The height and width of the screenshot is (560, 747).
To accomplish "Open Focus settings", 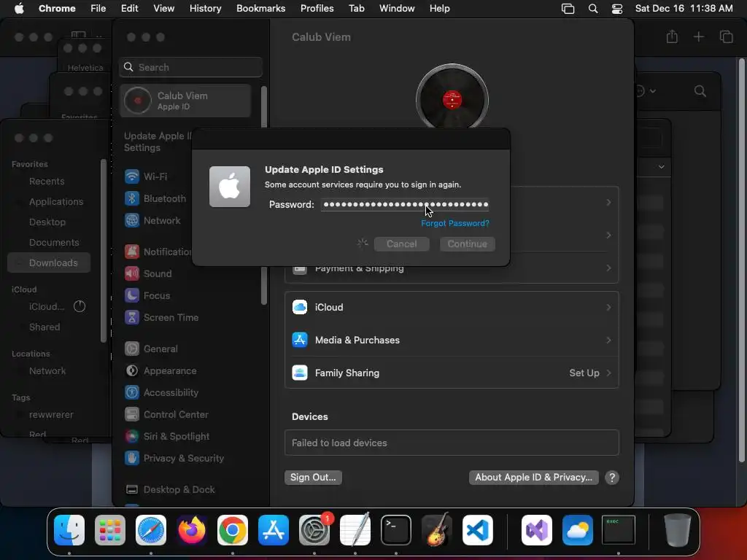I will [147, 296].
